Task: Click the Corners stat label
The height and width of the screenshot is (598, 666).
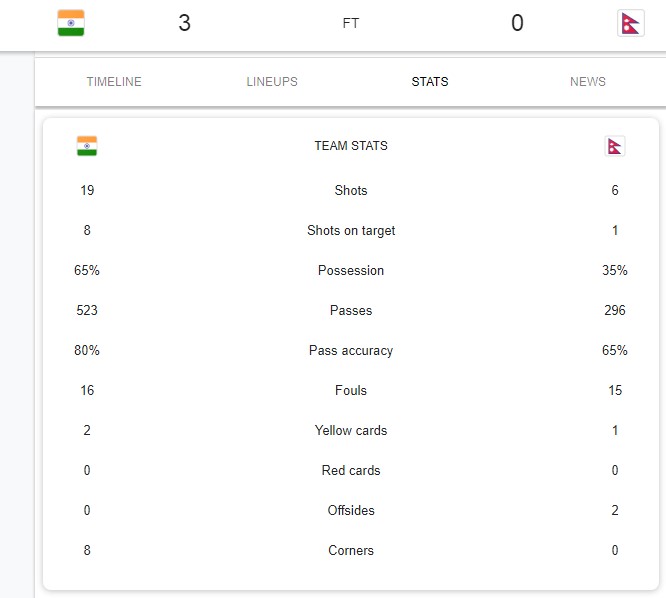Action: (x=351, y=550)
